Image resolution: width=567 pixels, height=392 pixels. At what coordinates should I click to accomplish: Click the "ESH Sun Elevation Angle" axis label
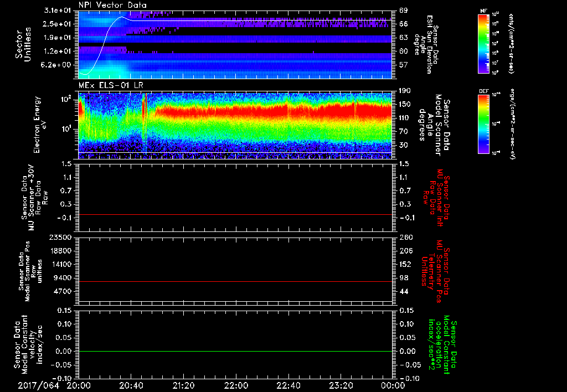point(426,44)
